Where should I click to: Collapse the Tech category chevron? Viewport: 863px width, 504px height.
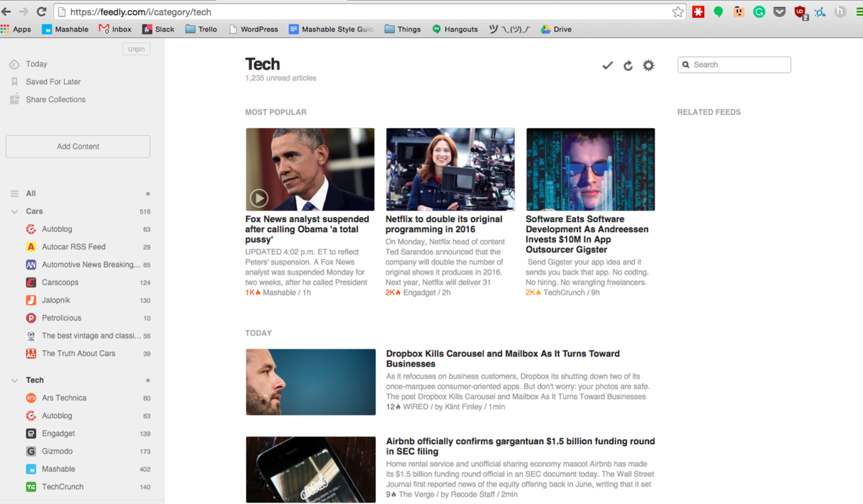pos(14,380)
